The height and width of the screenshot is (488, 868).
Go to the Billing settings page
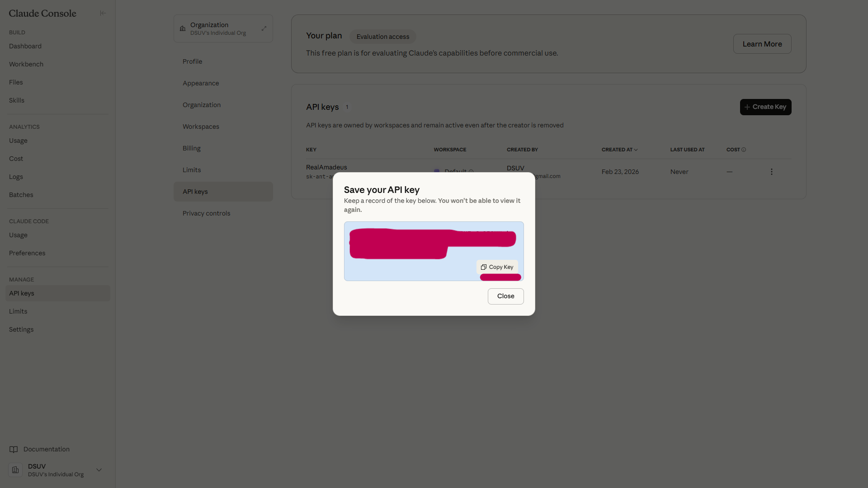pos(192,148)
